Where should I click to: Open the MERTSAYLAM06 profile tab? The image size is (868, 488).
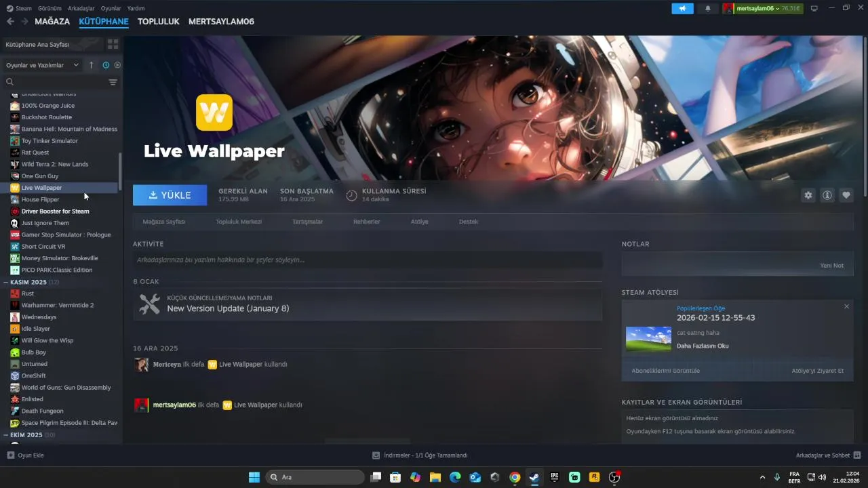pyautogui.click(x=221, y=21)
